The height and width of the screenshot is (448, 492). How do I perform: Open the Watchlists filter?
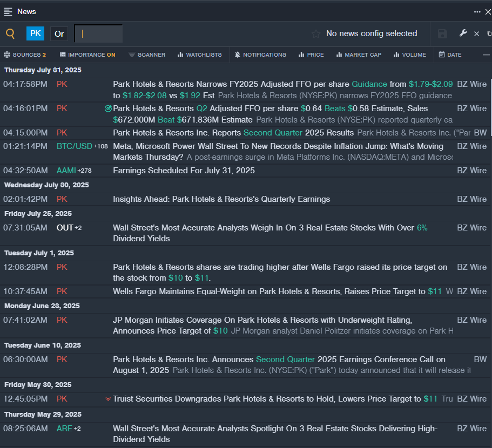[200, 55]
